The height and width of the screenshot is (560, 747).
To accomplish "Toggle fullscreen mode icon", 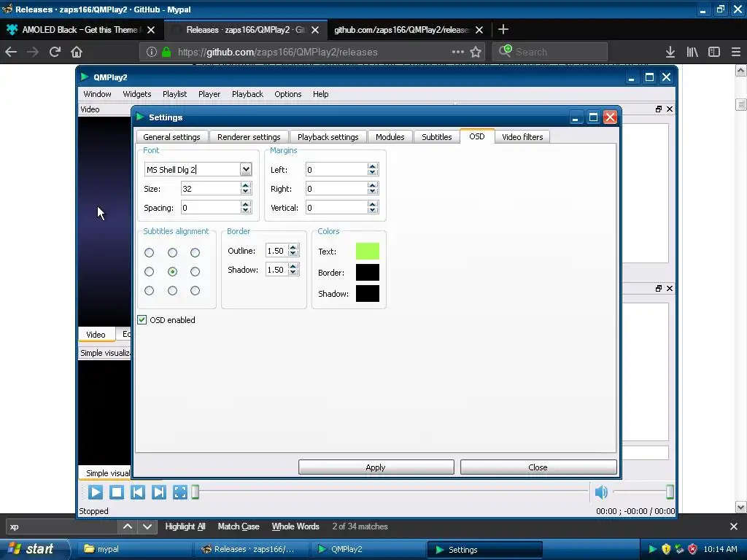I will coord(180,492).
